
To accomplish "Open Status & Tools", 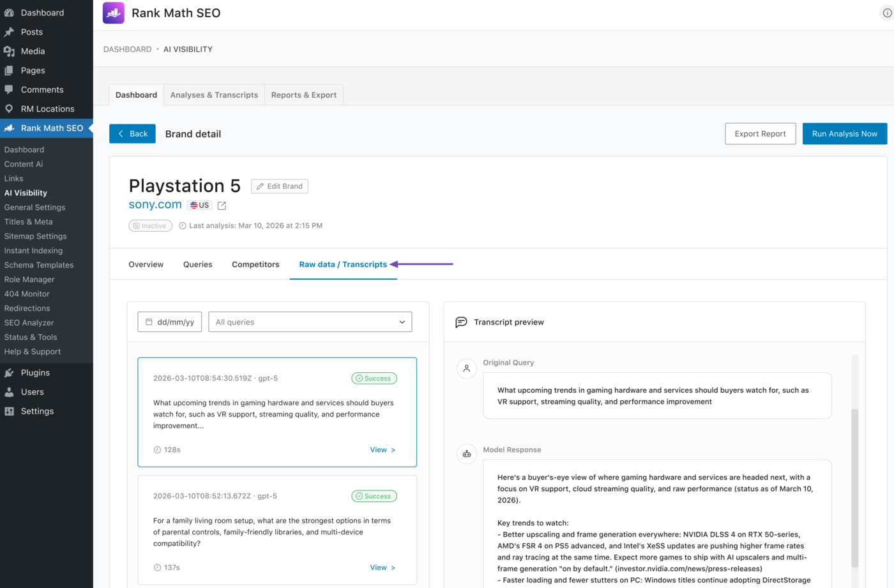I will tap(31, 337).
